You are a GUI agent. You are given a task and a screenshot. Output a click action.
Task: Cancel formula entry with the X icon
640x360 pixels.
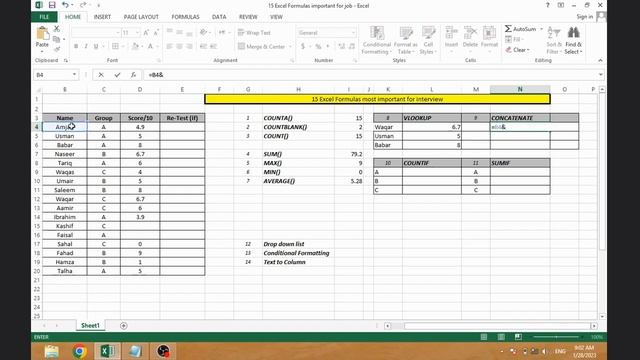101,75
